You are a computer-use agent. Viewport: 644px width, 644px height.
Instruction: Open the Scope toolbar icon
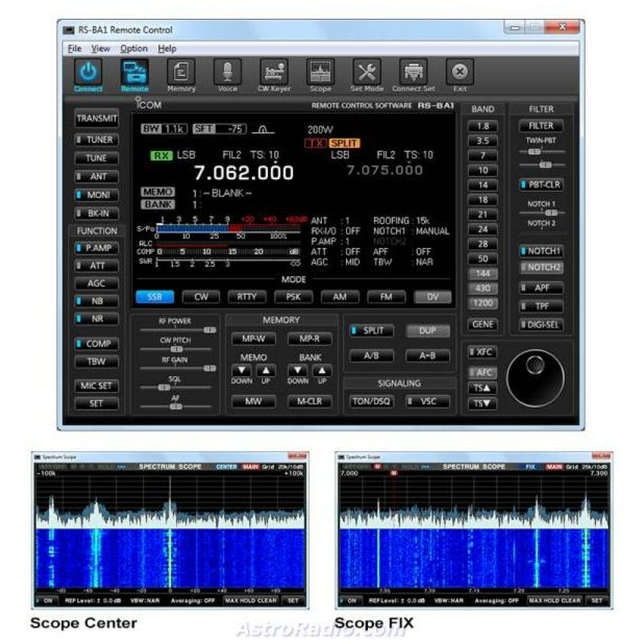(320, 72)
